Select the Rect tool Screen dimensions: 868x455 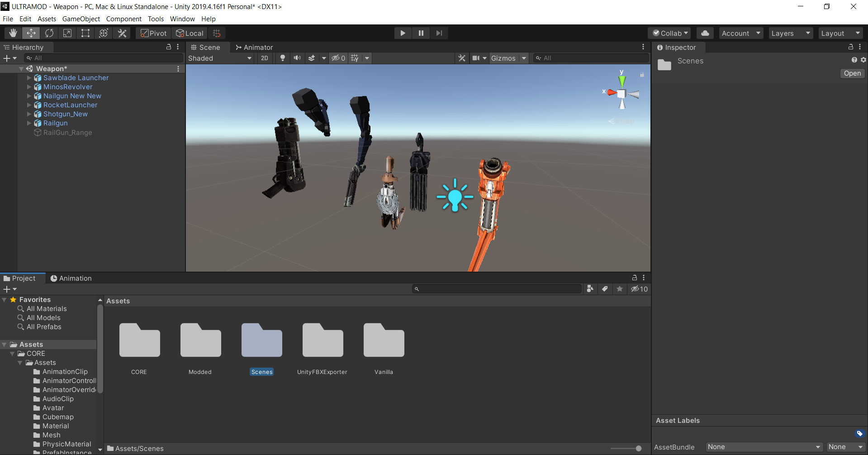(x=85, y=33)
